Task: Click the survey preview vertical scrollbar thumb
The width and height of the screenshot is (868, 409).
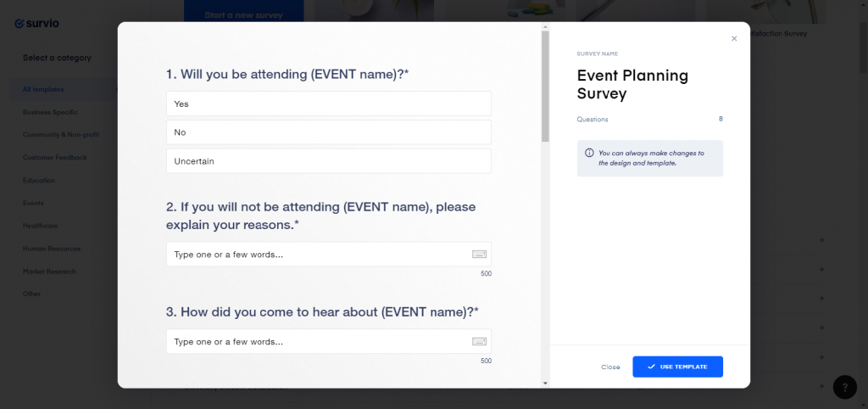Action: 545,85
